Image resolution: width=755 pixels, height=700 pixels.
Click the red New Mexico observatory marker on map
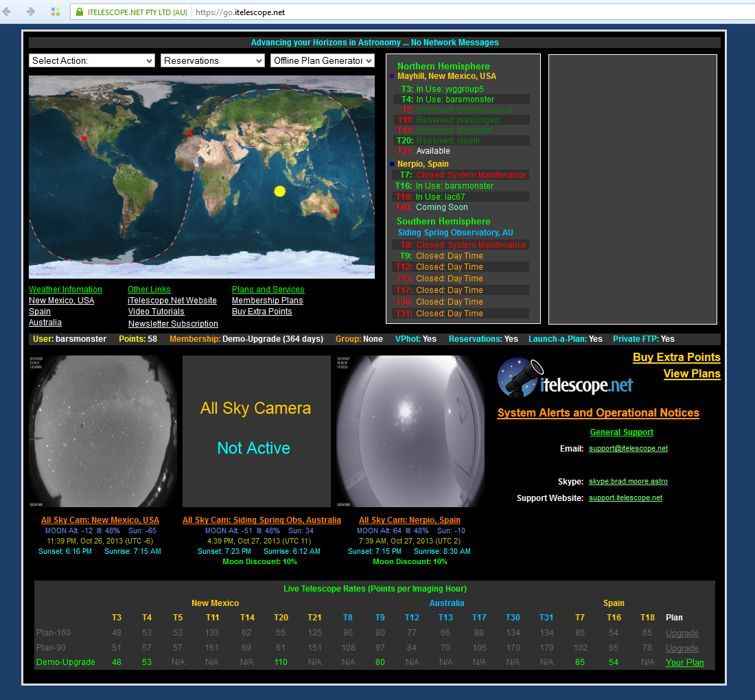coord(84,139)
